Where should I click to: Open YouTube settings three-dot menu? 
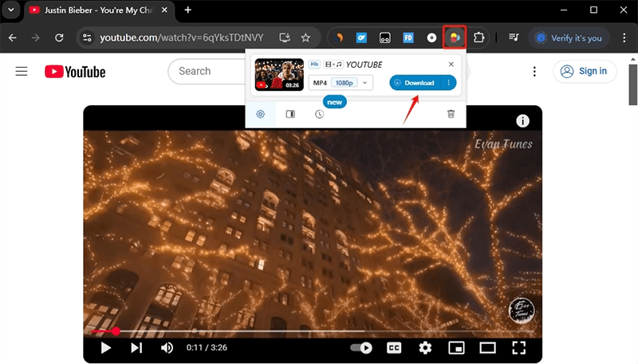[x=534, y=72]
